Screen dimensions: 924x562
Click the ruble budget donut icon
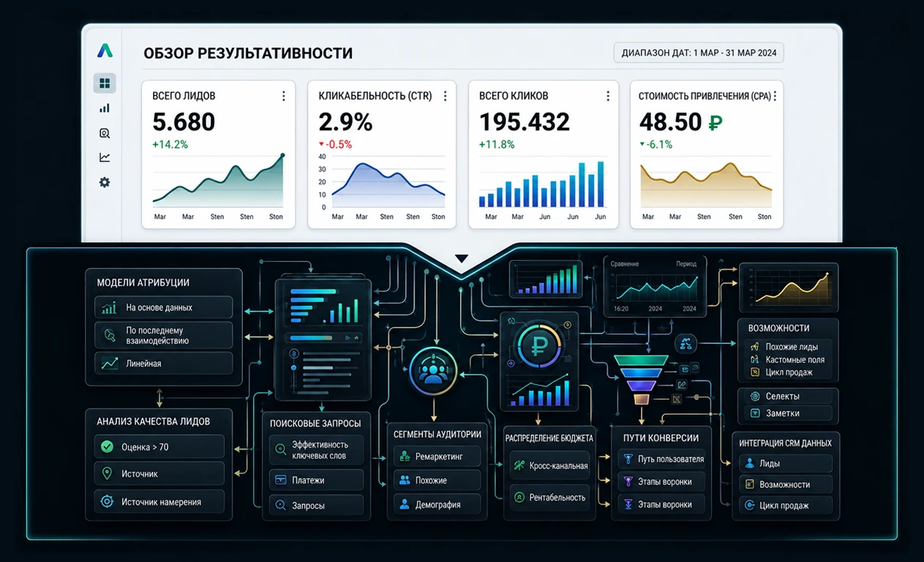pyautogui.click(x=538, y=346)
